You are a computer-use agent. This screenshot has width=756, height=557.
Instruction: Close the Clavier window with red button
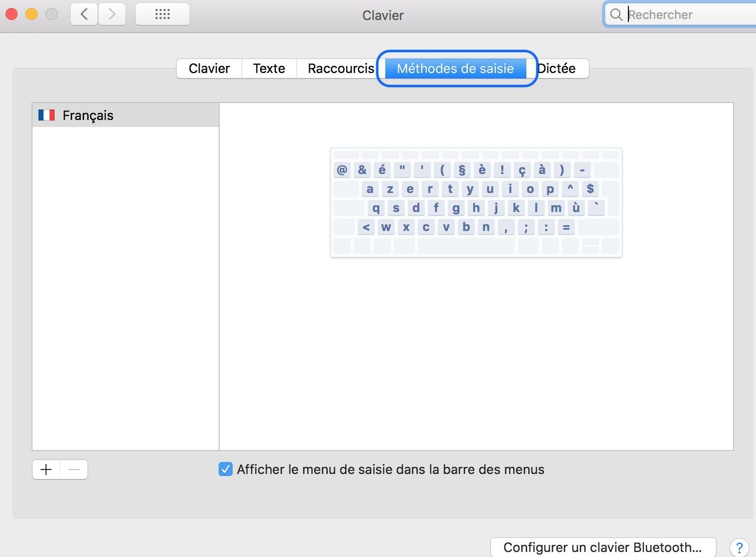12,14
